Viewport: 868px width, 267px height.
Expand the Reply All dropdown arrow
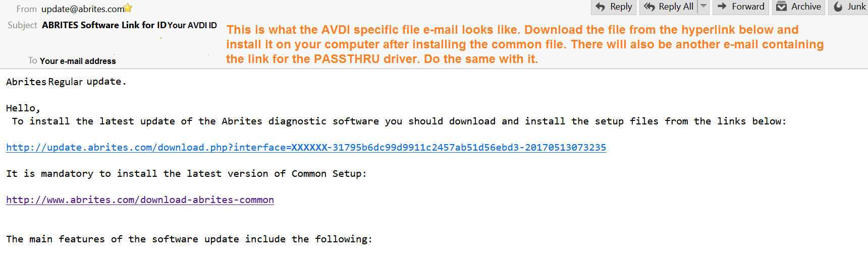[x=703, y=7]
